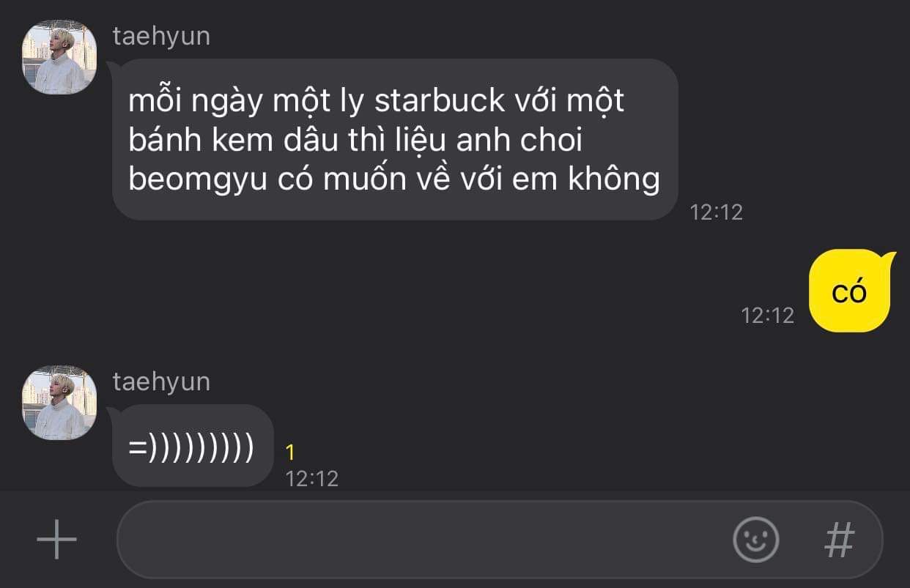Tap the taehyun name above starbuck message
The height and width of the screenshot is (588, 910).
click(x=161, y=36)
